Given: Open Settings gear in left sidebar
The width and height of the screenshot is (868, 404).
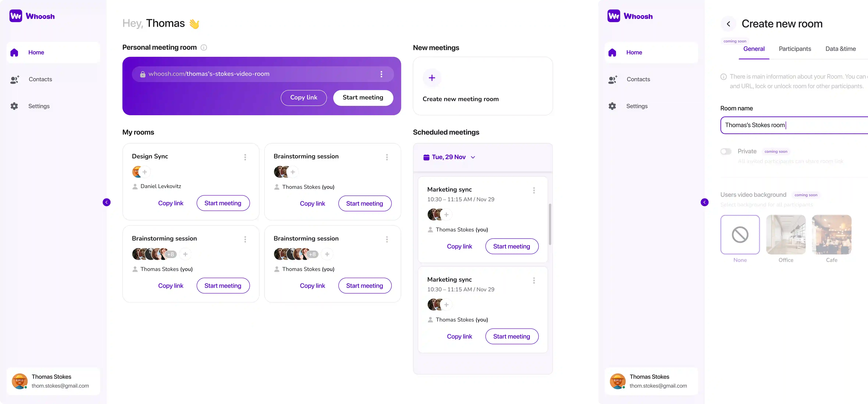Looking at the screenshot, I should point(14,106).
